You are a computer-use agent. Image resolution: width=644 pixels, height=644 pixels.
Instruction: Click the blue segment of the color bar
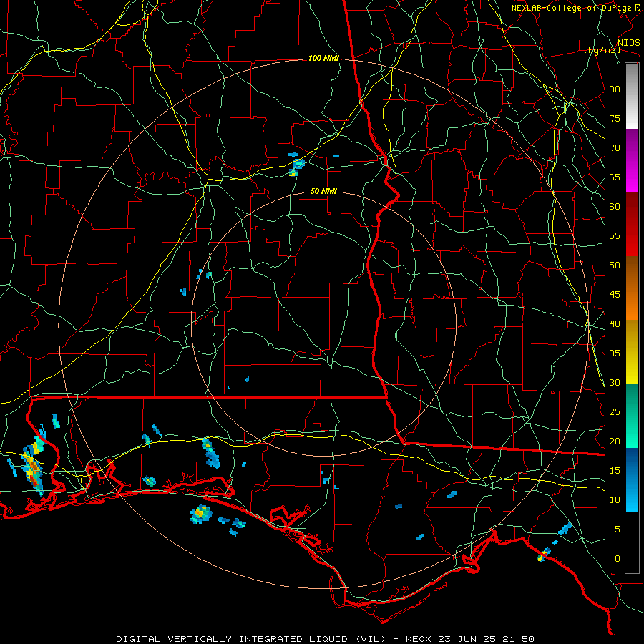632,479
